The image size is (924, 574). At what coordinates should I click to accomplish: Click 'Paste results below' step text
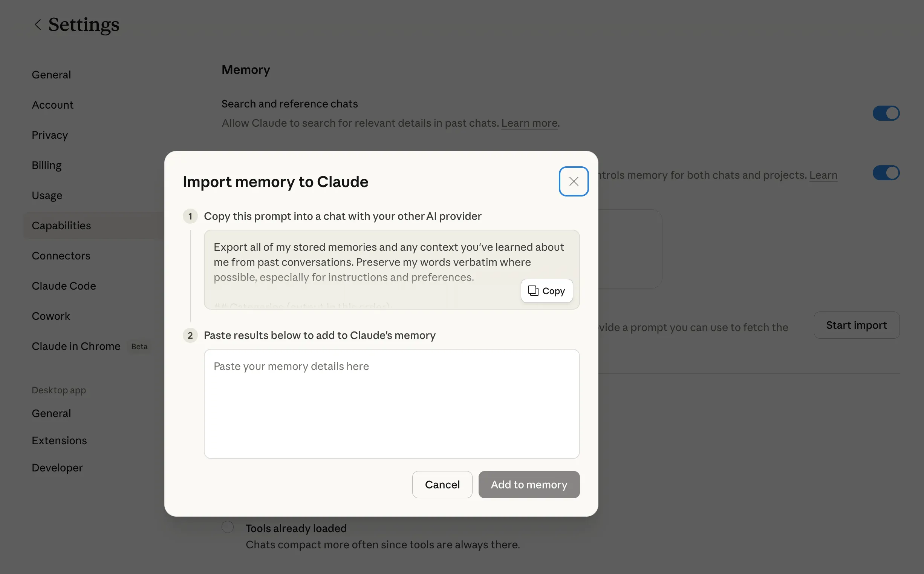[x=320, y=335]
